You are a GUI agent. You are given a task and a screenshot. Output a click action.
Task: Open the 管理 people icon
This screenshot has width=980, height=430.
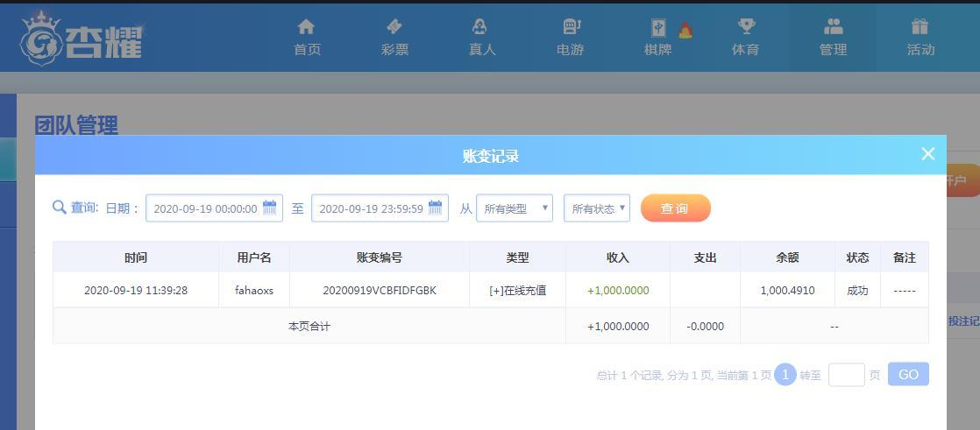coord(833,26)
